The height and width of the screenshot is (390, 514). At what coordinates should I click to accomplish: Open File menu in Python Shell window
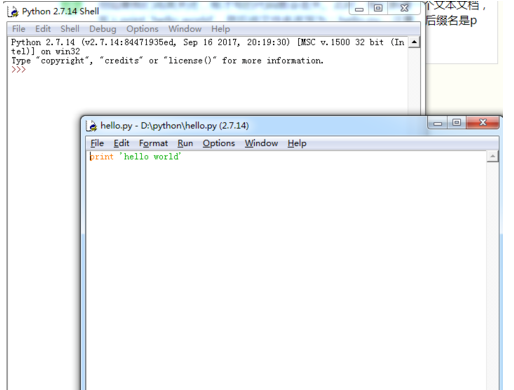pyautogui.click(x=19, y=29)
